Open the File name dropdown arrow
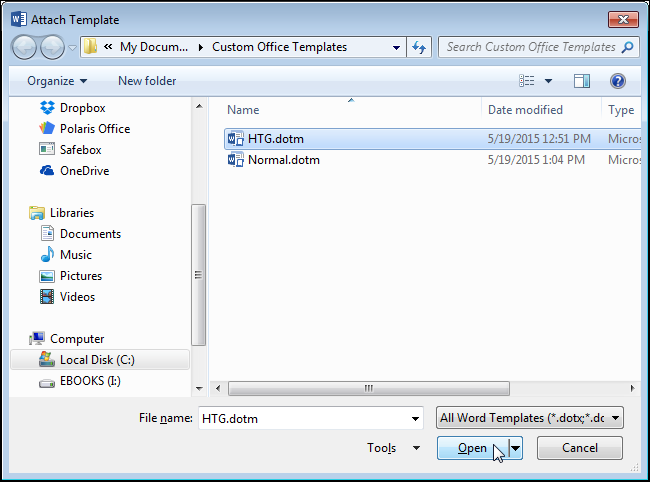Image resolution: width=650 pixels, height=482 pixels. (415, 419)
